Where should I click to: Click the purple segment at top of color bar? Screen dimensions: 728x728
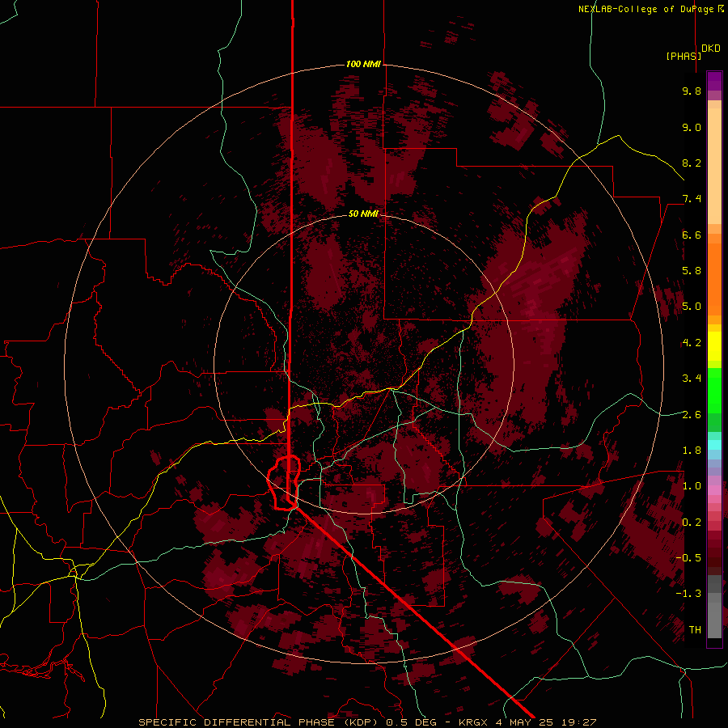pos(714,81)
